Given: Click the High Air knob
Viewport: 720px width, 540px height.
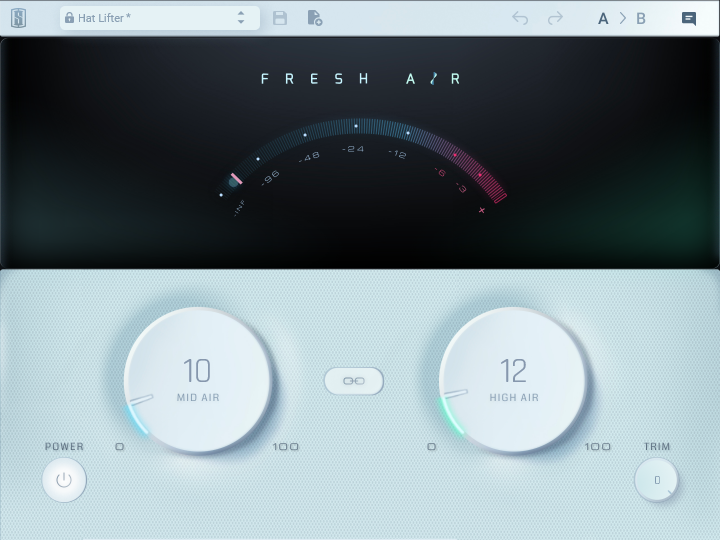Looking at the screenshot, I should [x=512, y=381].
